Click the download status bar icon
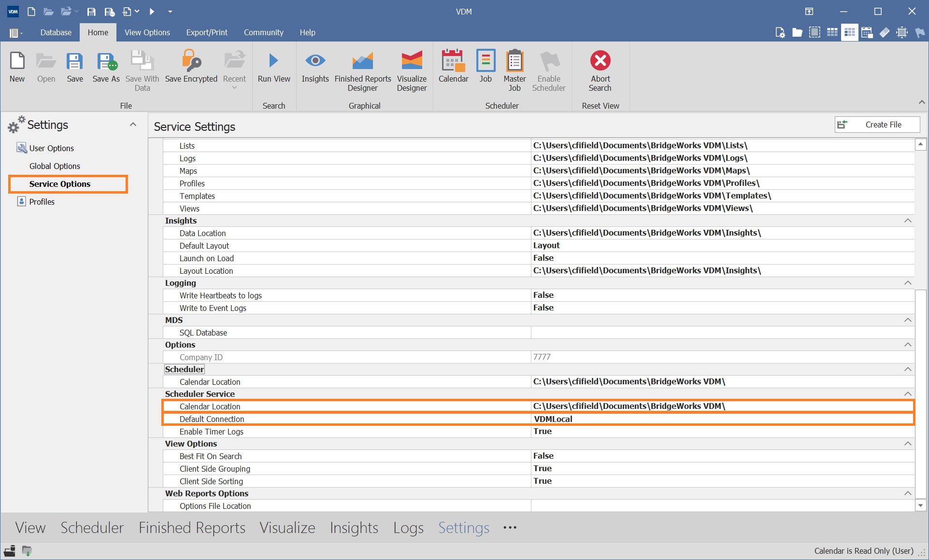Screen dimensions: 929x560 tap(27, 551)
